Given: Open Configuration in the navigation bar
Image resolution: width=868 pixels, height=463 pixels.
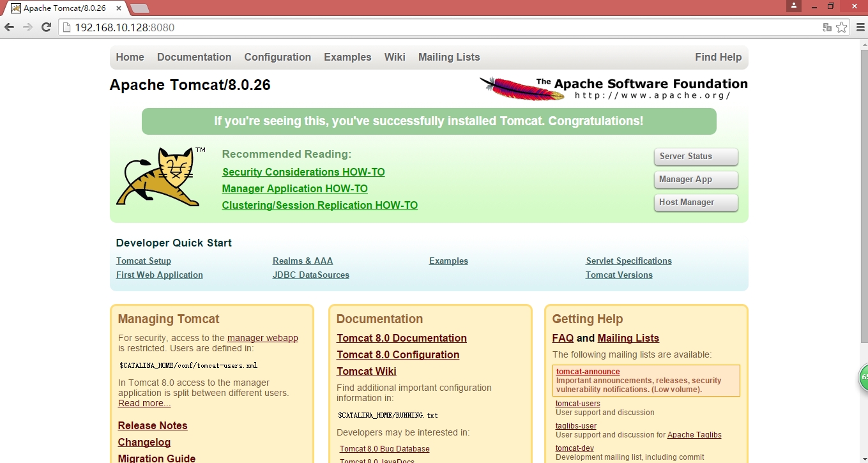Looking at the screenshot, I should 278,57.
